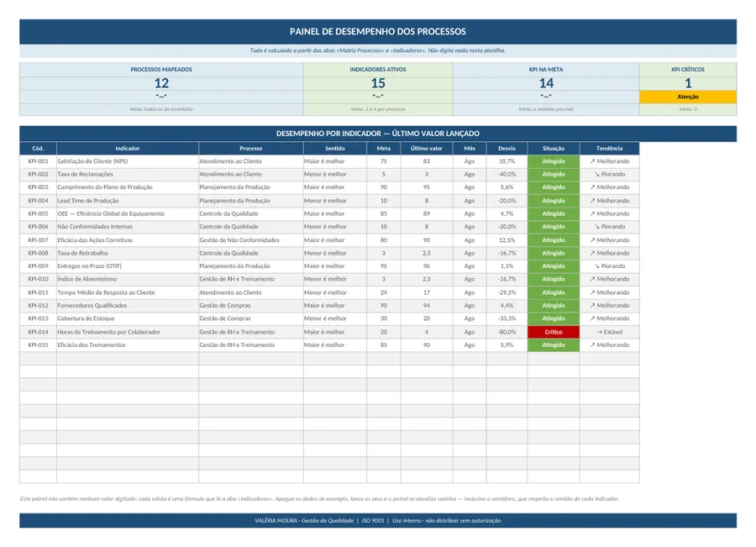The width and height of the screenshot is (756, 547).
Task: Click the 'Tendência' column header
Action: [x=610, y=148]
